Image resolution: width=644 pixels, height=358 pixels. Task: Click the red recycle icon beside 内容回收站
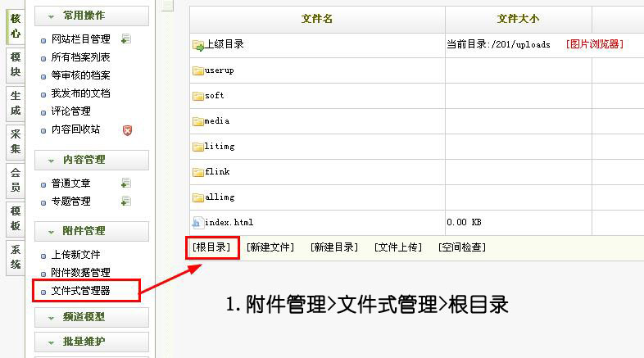(126, 129)
